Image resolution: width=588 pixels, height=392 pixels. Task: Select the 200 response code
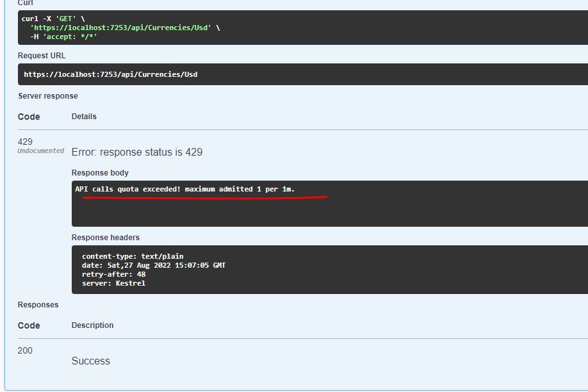coord(25,350)
